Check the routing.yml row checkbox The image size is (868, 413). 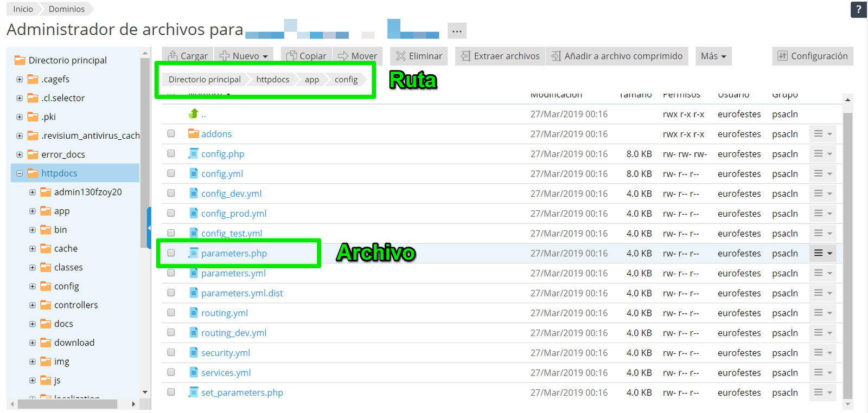pyautogui.click(x=171, y=312)
